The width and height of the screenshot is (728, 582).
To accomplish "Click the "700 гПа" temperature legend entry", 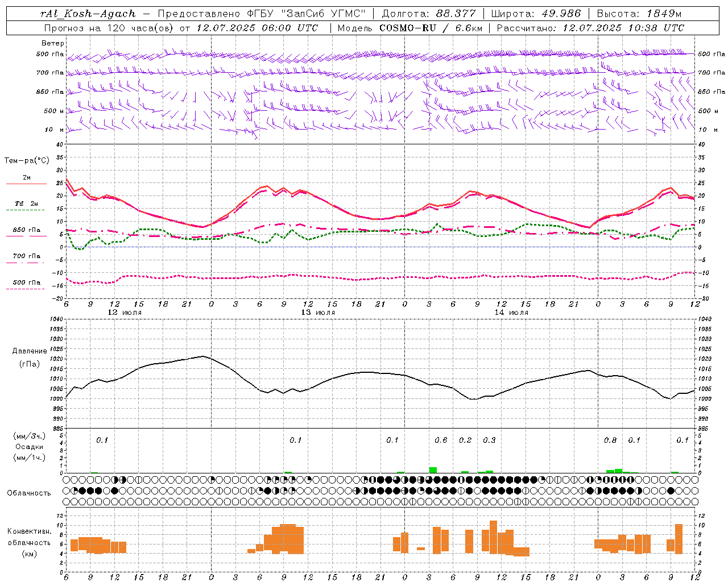I will pyautogui.click(x=26, y=256).
